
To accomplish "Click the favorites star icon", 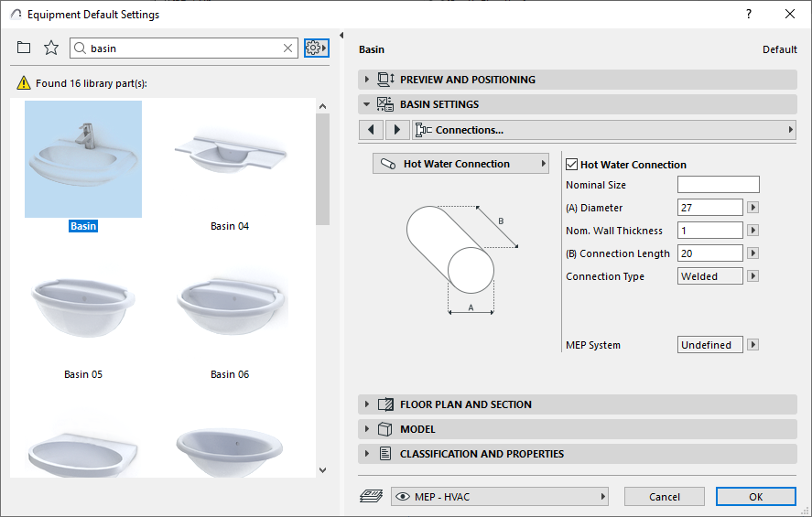I will coord(51,48).
